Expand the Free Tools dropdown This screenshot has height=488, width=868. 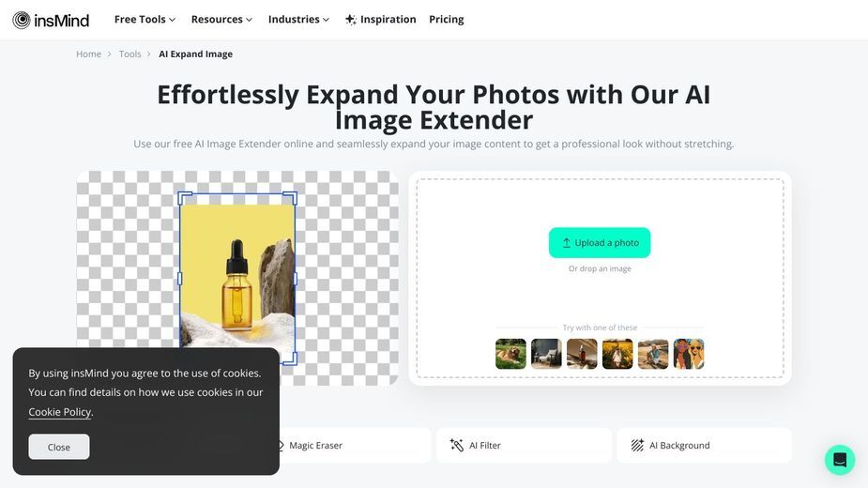[x=145, y=20]
